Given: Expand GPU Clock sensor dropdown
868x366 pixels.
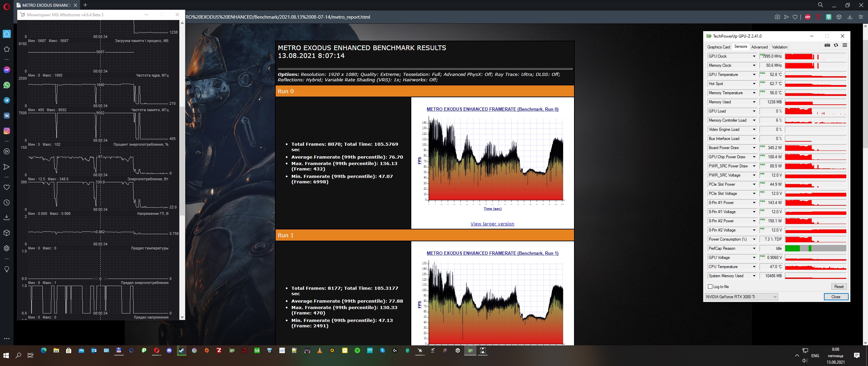Looking at the screenshot, I should [754, 56].
